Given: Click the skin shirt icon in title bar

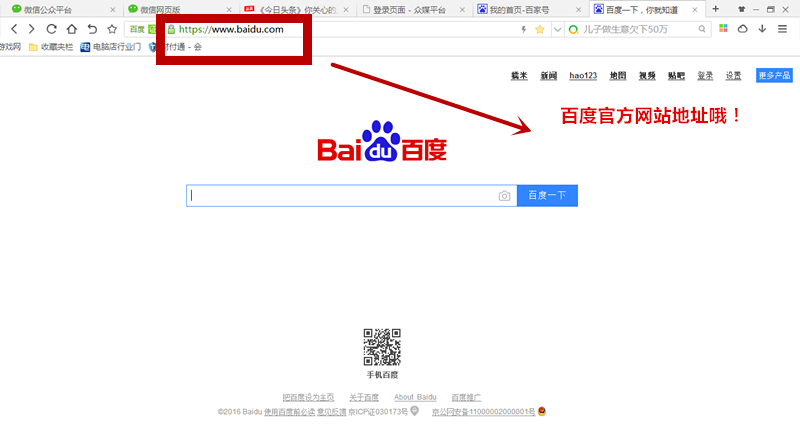Looking at the screenshot, I should [741, 9].
